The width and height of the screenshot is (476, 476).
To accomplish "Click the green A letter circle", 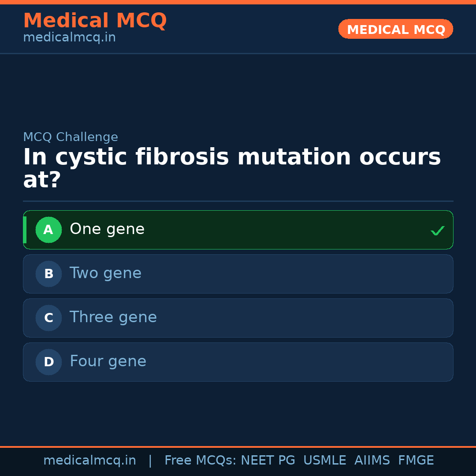I will point(48,230).
